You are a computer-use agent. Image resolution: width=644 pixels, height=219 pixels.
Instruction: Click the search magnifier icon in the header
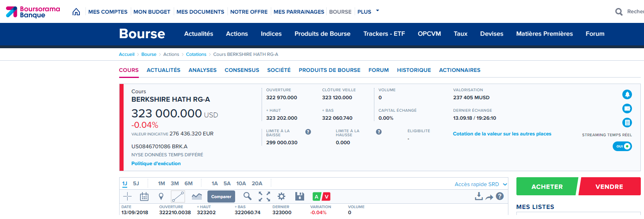tap(619, 12)
